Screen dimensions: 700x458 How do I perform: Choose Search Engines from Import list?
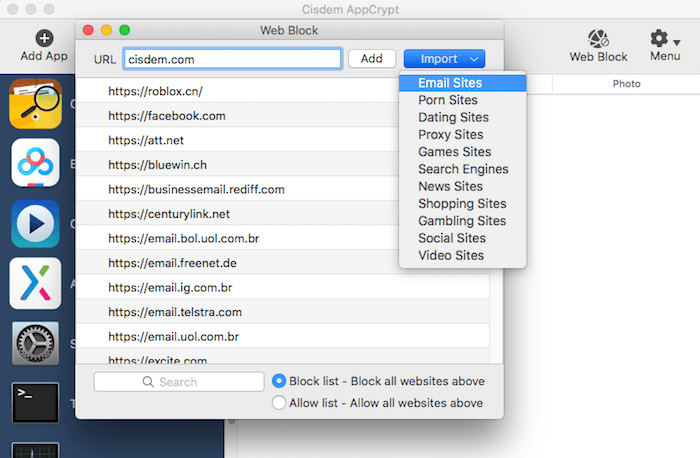click(462, 169)
